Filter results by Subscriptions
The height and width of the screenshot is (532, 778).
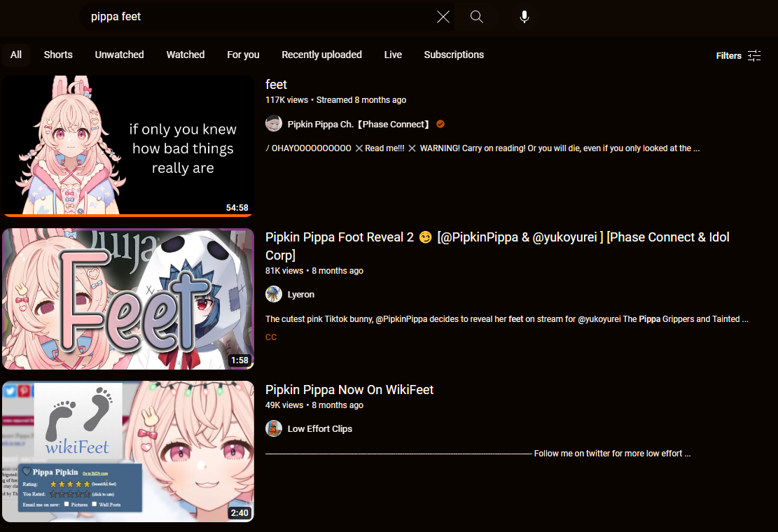tap(454, 55)
